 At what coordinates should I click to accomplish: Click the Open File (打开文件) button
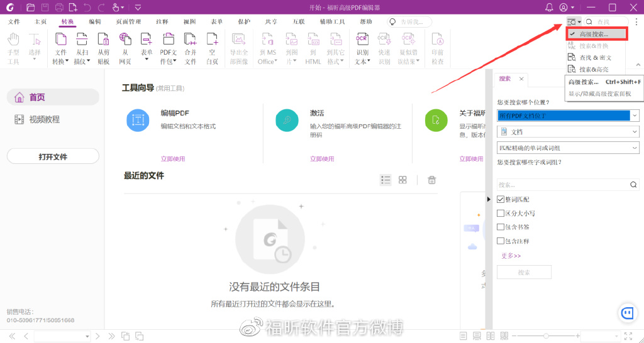point(53,156)
